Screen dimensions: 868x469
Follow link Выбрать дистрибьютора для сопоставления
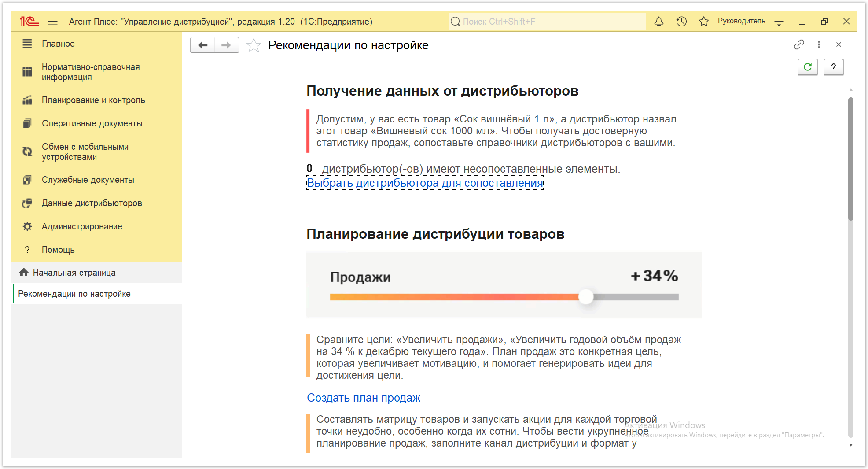425,183
